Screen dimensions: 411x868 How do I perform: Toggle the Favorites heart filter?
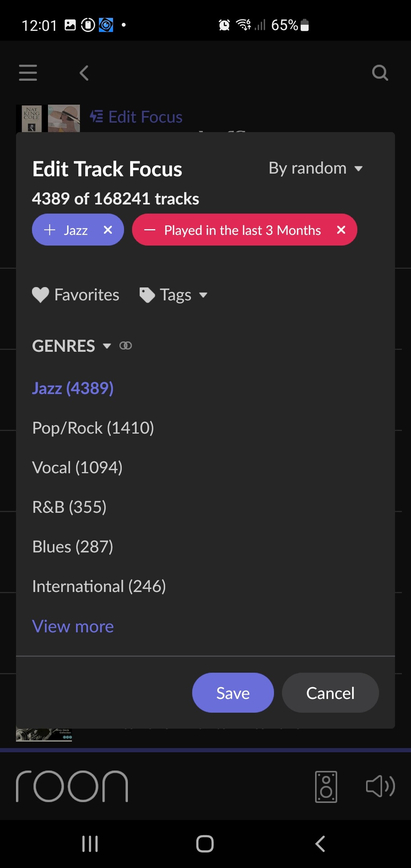coord(75,295)
